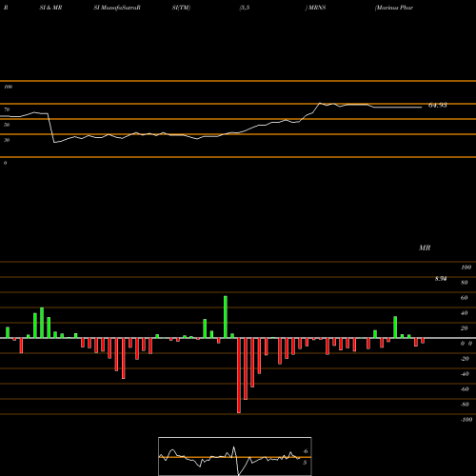Click the MR panel title
Screen dimensions: 476x476
[425, 248]
